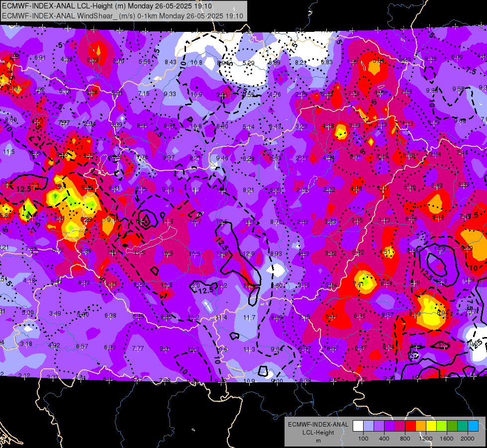Click the grid value 8.85
Image resolution: width=487 pixels, height=448 pixels.
[x=166, y=317]
